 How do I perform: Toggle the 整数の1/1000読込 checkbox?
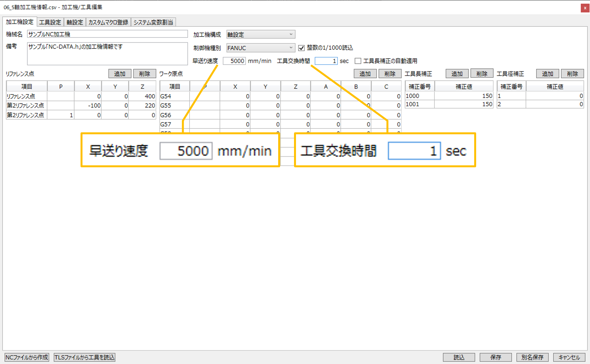point(301,48)
